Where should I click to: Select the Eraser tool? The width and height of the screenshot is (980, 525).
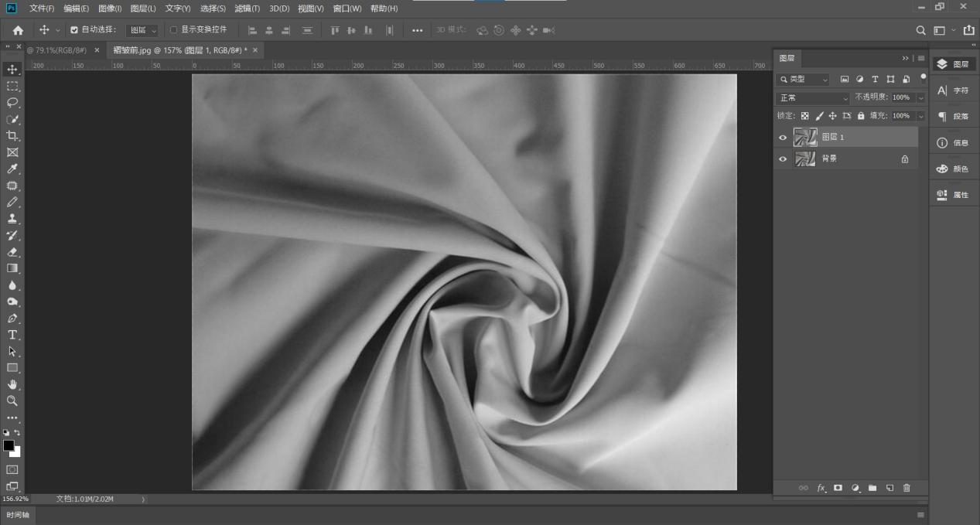12,252
